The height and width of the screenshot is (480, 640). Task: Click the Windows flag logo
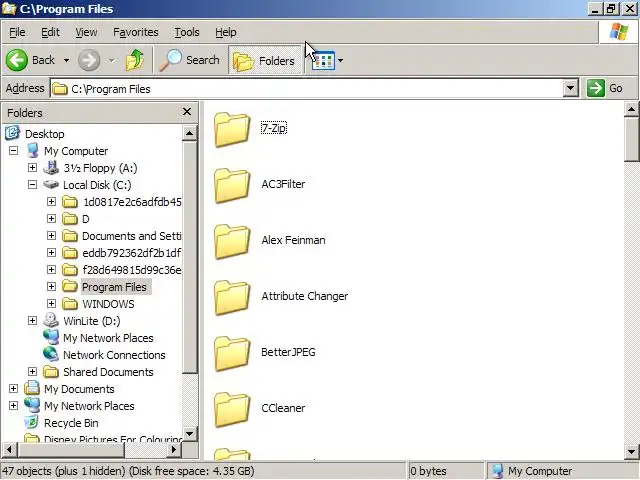tap(619, 32)
